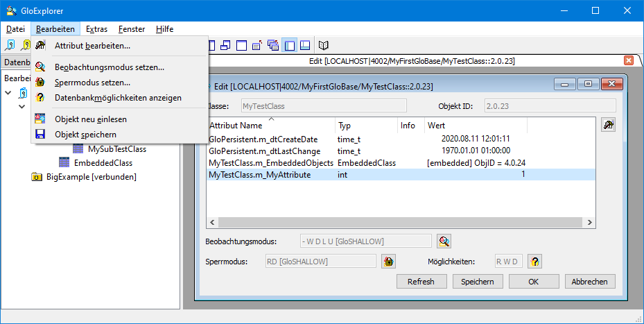Close the Edit document tab with red X

tap(628, 60)
